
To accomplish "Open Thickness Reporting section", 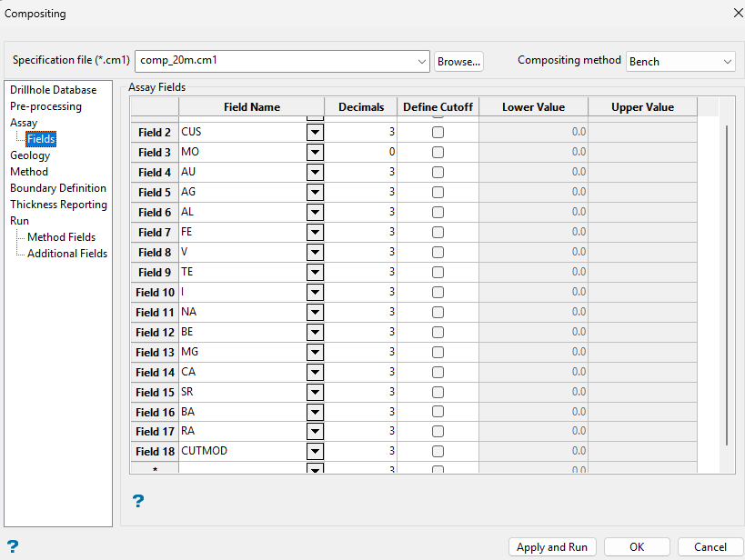I will tap(58, 205).
